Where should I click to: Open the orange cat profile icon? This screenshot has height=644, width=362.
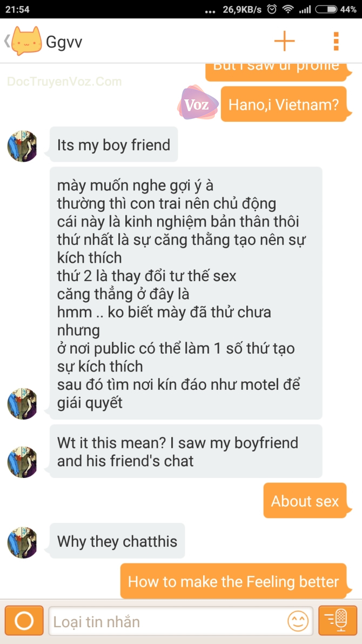(26, 41)
